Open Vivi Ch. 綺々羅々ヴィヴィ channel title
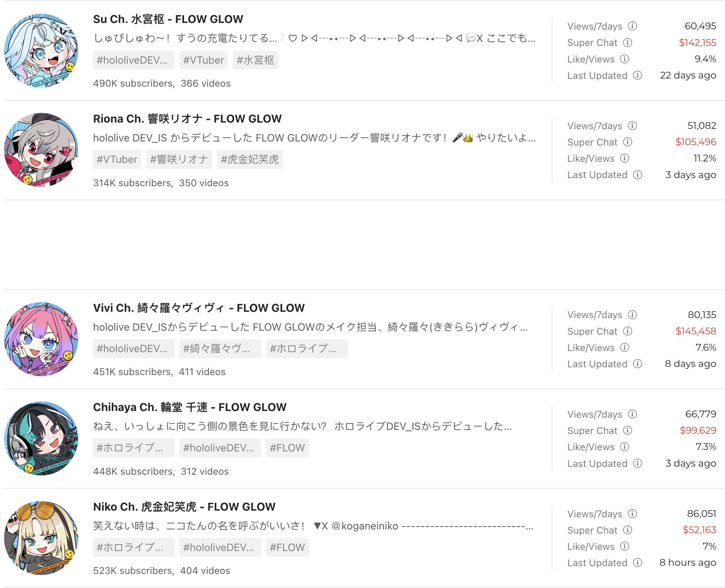Viewport: 725px width, 588px height. pos(199,308)
